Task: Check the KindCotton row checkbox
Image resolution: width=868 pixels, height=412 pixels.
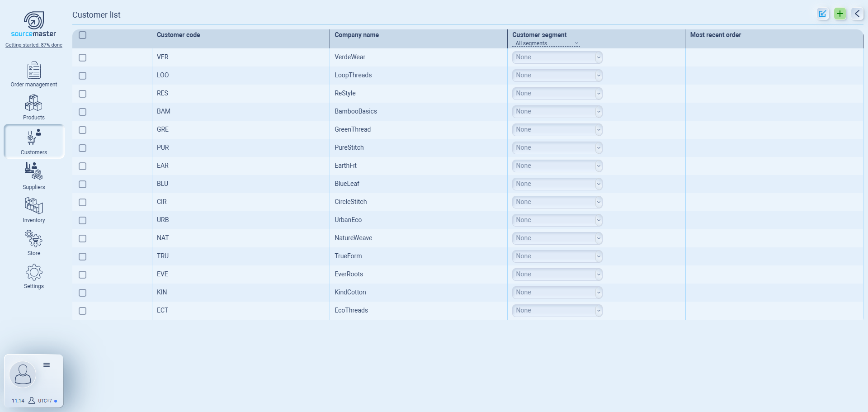Action: [82, 293]
